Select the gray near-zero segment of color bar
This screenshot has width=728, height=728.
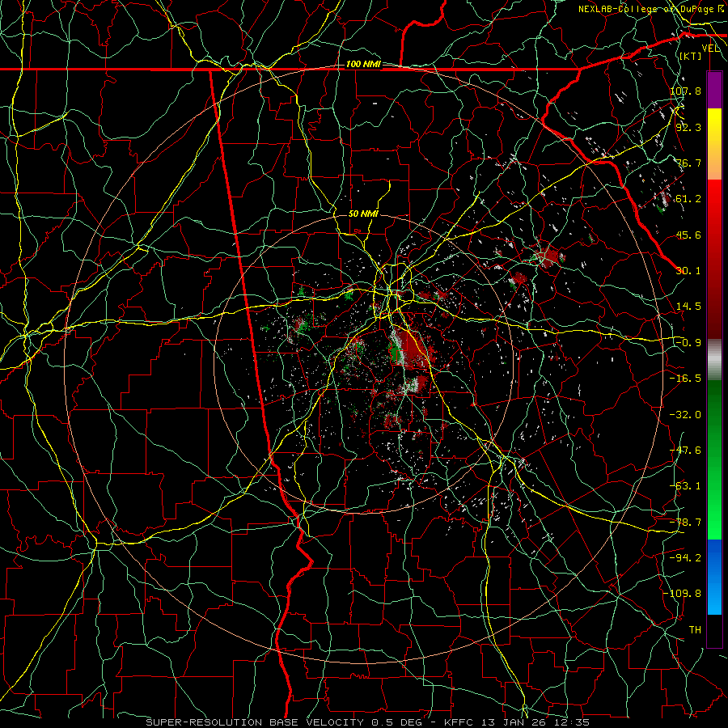click(714, 360)
